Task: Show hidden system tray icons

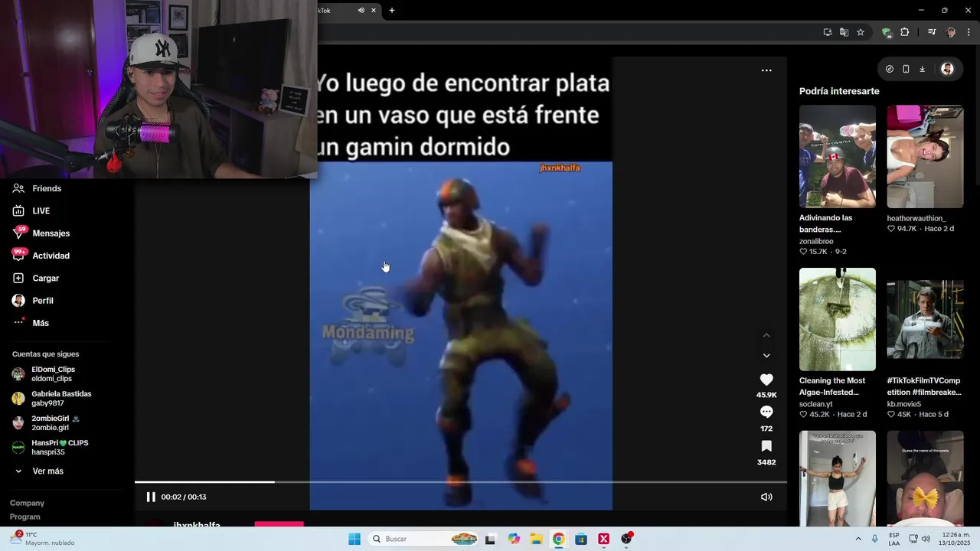Action: 858,539
